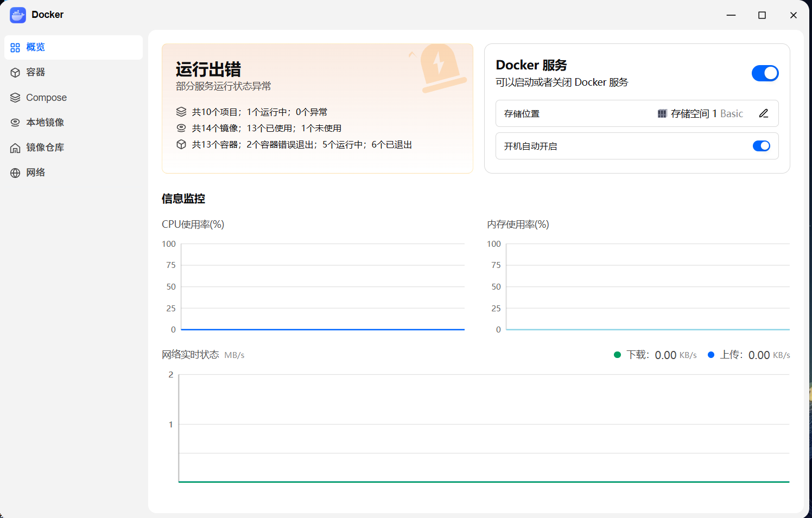Click the green 下载 legend dot
The height and width of the screenshot is (518, 812).
(x=617, y=355)
